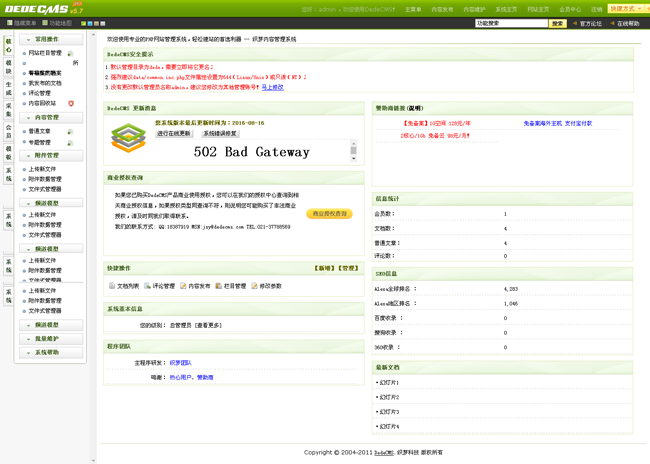Switch to the 采集 vertical side tab
The image size is (650, 464).
[x=9, y=110]
